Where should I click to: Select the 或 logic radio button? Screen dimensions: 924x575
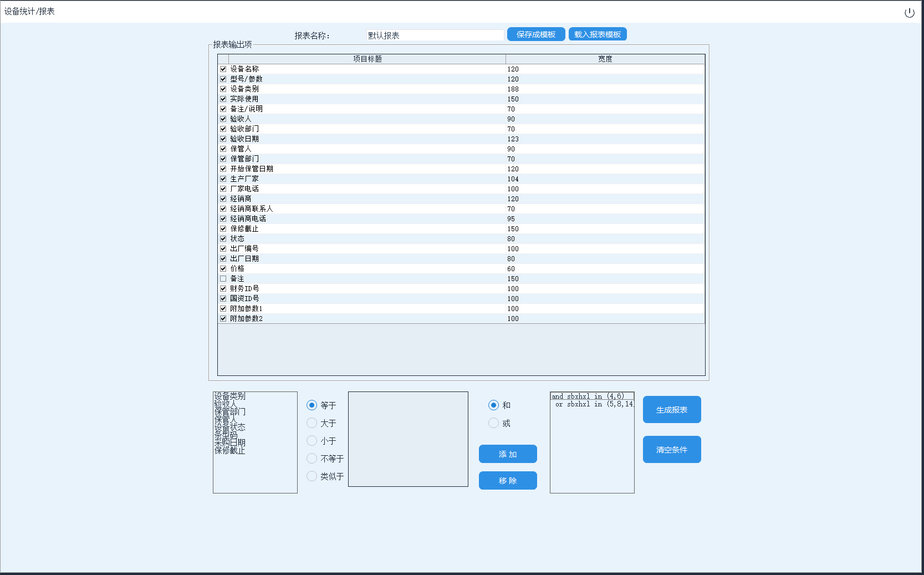493,423
